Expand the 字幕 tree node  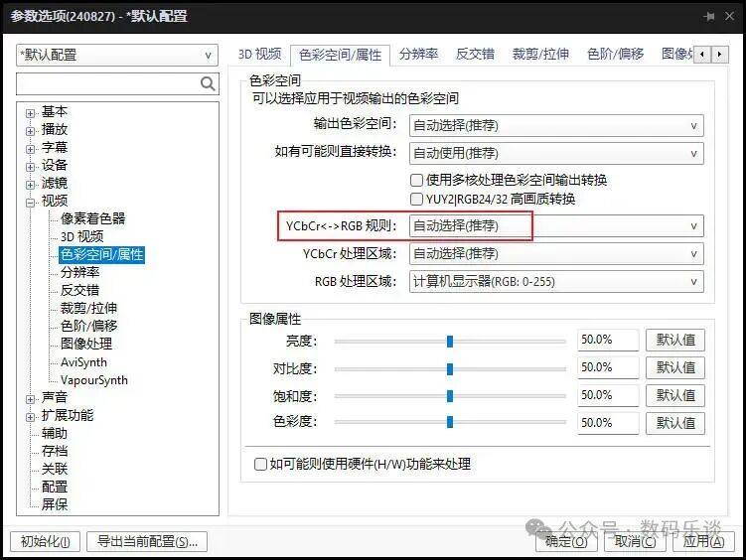[x=31, y=149]
